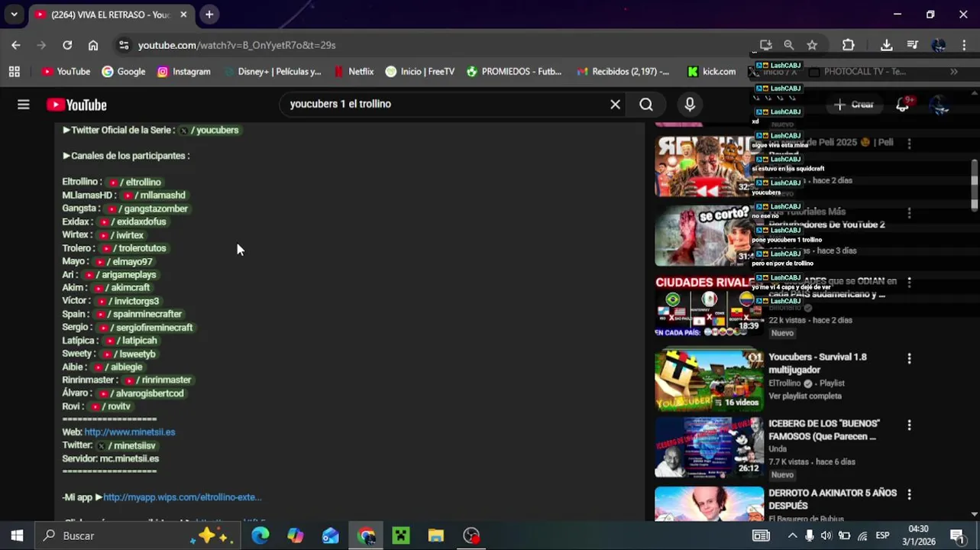Bookmark this page with star icon
The height and width of the screenshot is (550, 980).
pos(812,45)
